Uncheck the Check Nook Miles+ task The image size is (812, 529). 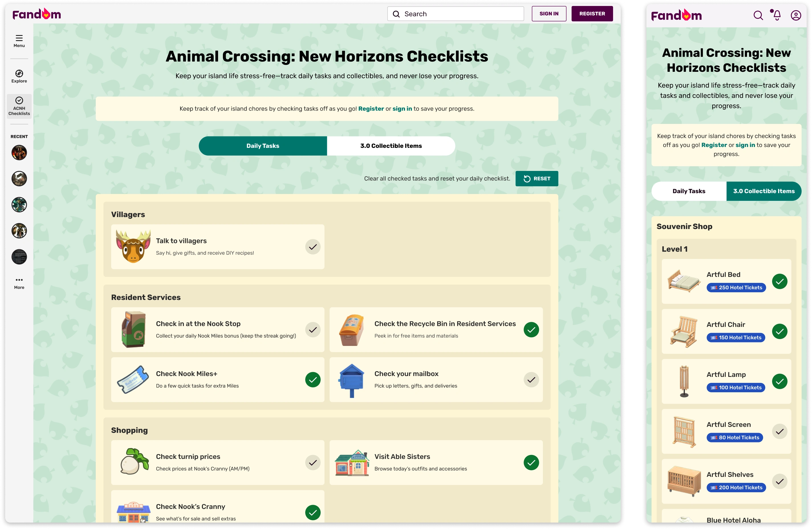point(313,380)
